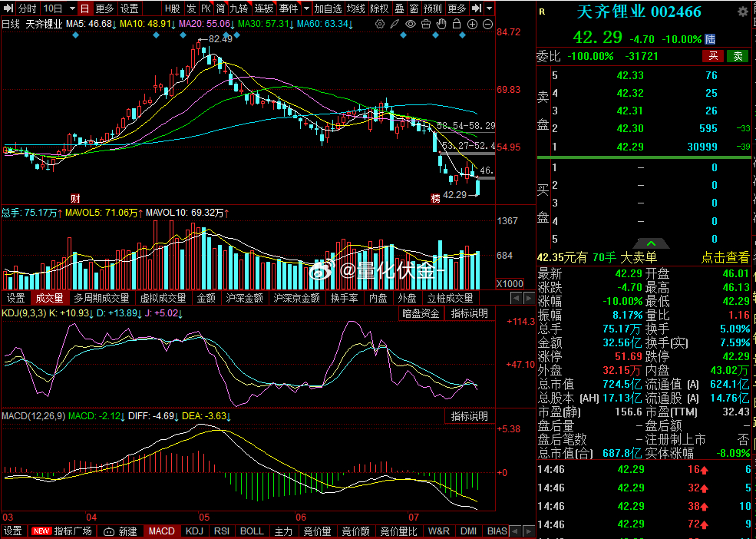This screenshot has height=539, width=756.
Task: Select the drawing pen tool icon
Action: pos(395,24)
